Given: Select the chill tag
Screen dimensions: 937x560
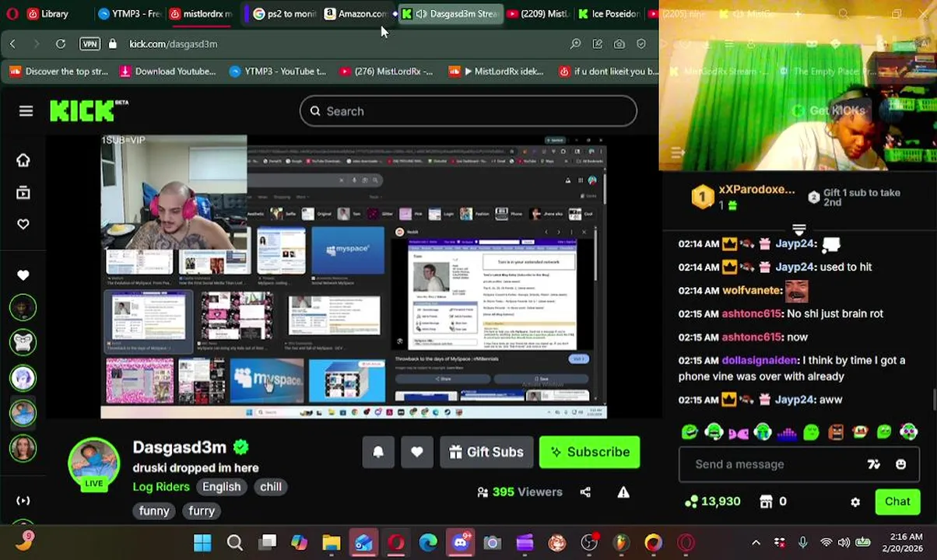Looking at the screenshot, I should (x=271, y=487).
